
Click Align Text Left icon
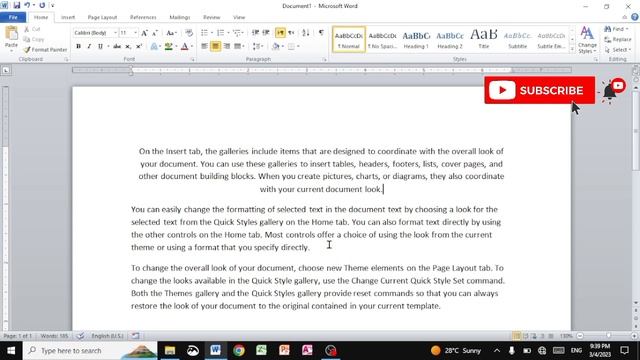pos(204,46)
